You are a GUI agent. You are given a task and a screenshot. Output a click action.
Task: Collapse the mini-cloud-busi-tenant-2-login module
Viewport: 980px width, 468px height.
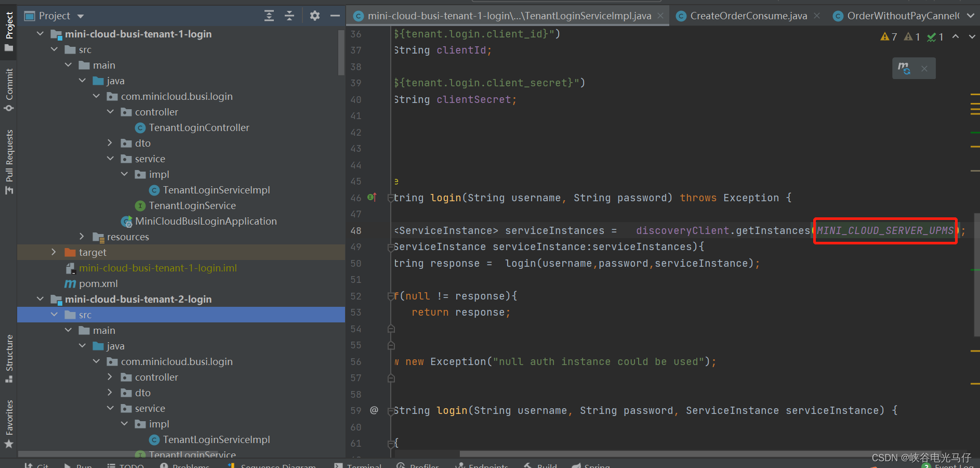coord(40,299)
